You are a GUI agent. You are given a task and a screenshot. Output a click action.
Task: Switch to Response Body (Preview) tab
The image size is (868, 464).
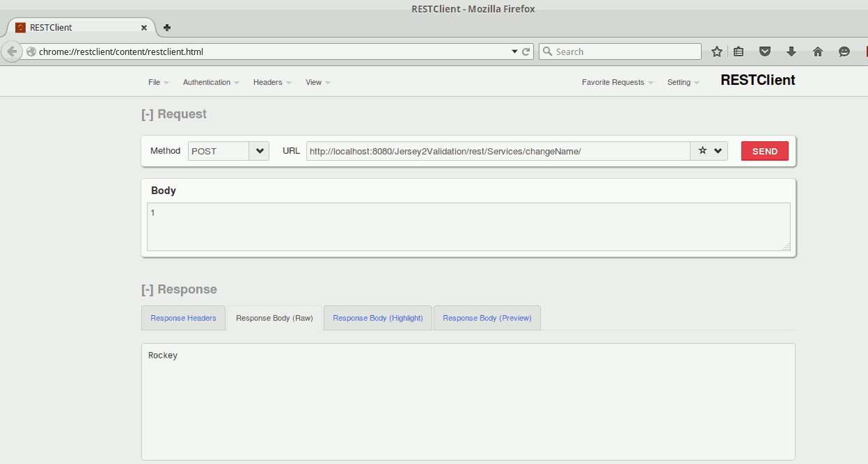tap(487, 318)
